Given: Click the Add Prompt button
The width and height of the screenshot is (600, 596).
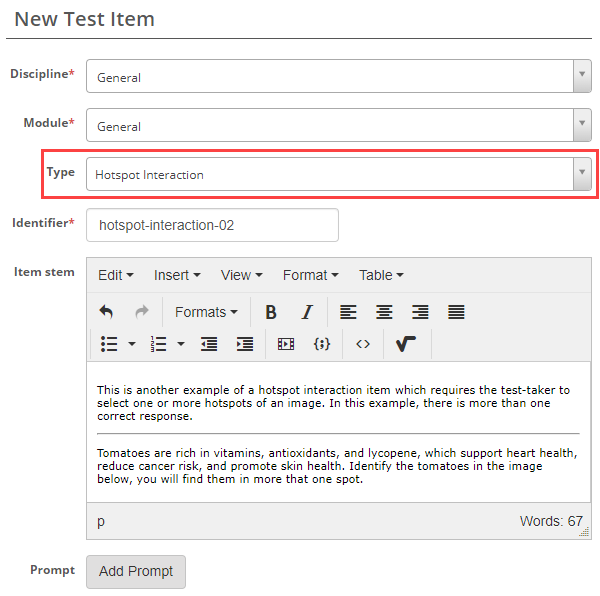Looking at the screenshot, I should 136,571.
